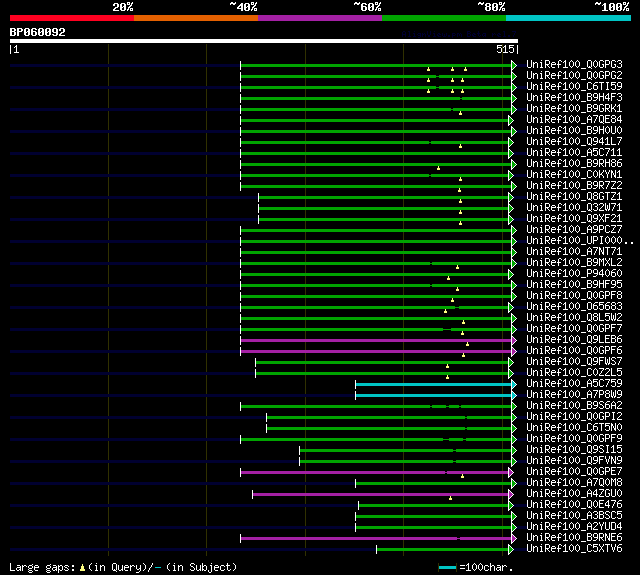
Task: Click the red 20% identity legend segment
Action: (x=72, y=18)
